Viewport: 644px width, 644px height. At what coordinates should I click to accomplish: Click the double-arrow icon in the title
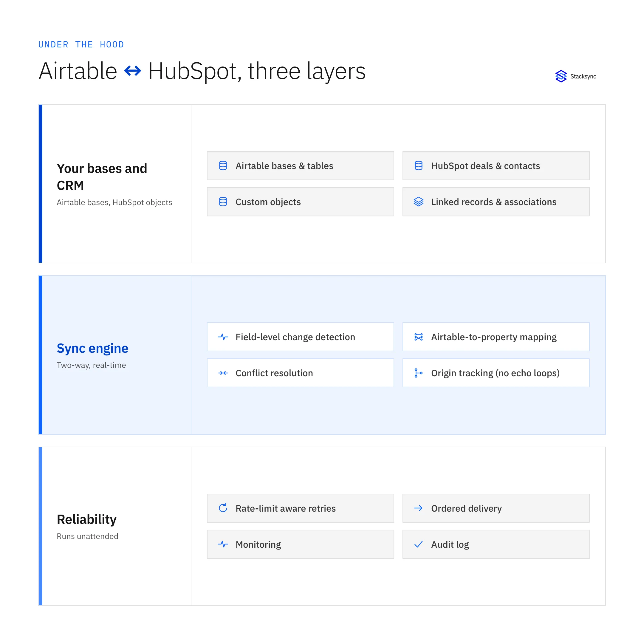(x=133, y=71)
